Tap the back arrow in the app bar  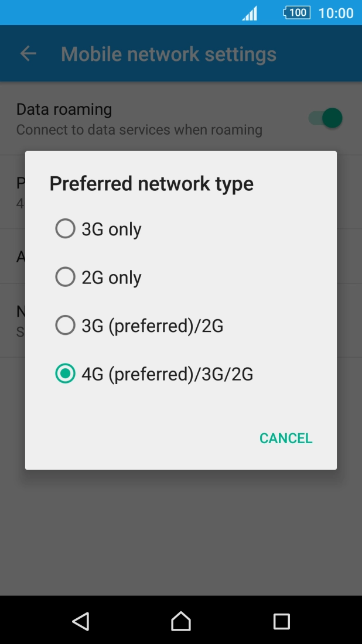[x=28, y=53]
